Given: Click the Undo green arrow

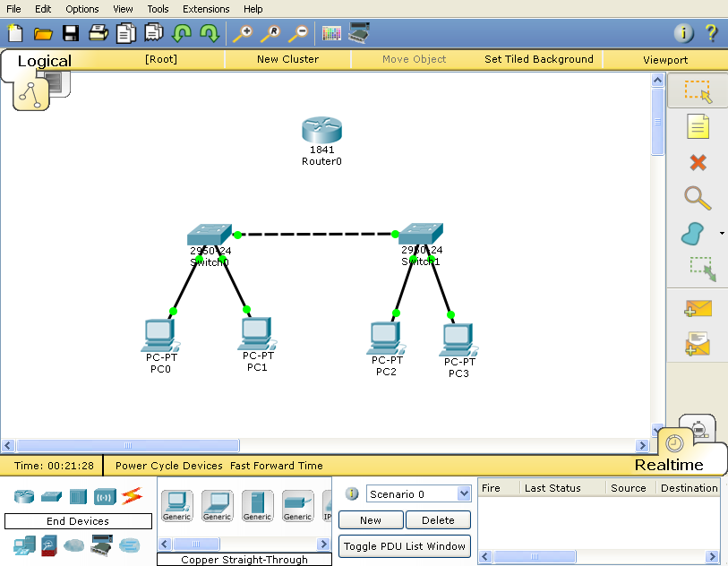Looking at the screenshot, I should [x=182, y=33].
